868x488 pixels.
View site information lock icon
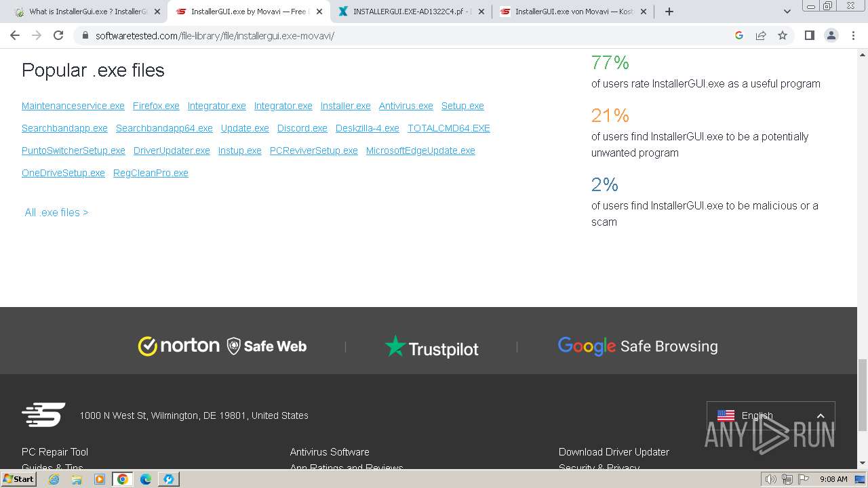pyautogui.click(x=85, y=35)
